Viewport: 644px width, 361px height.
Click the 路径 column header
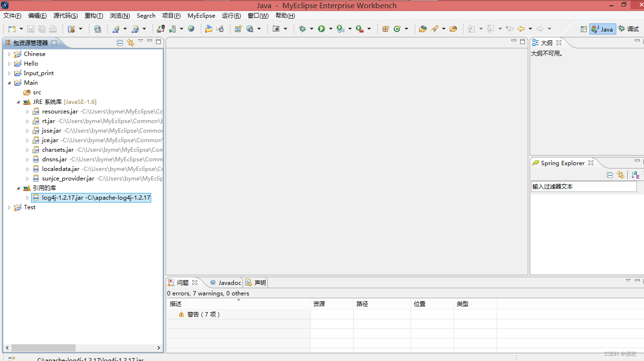pos(382,304)
